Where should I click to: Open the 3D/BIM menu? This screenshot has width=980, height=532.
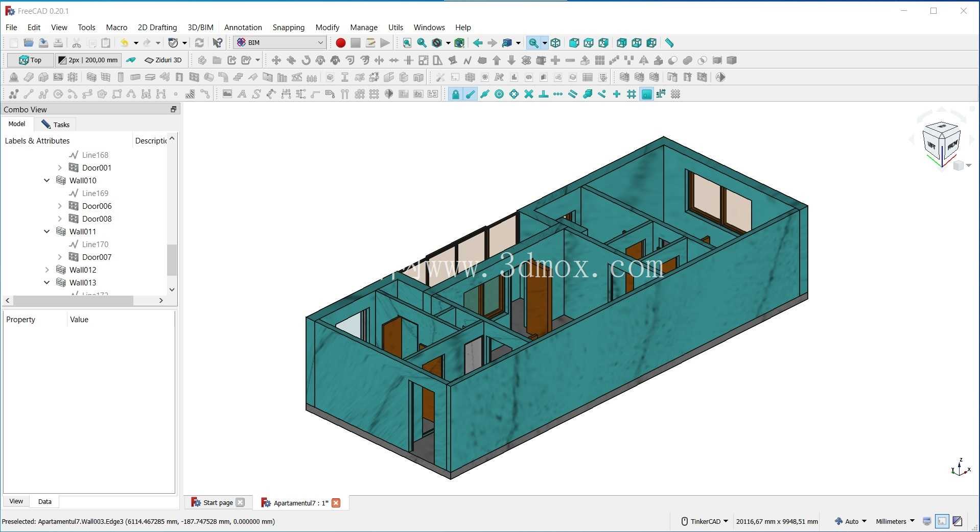(200, 28)
